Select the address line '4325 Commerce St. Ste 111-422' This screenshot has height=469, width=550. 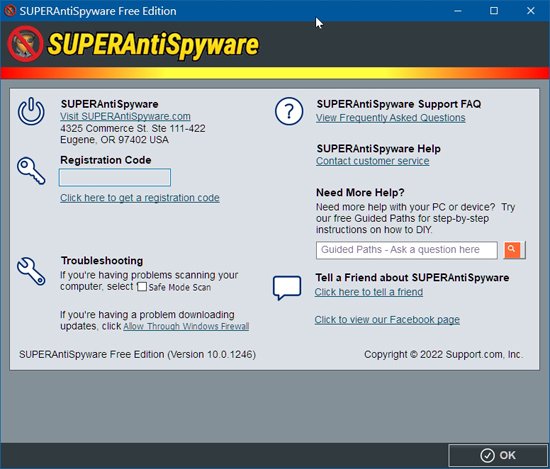point(133,128)
